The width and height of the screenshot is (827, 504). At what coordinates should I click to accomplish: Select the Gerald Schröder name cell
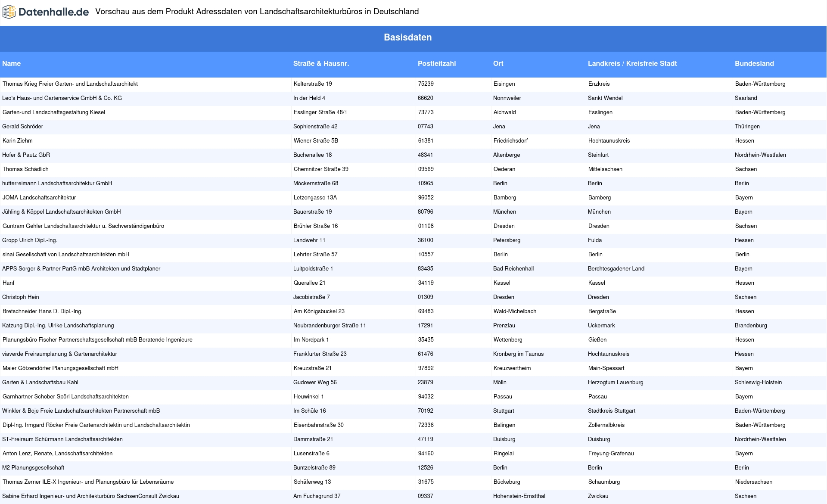click(x=22, y=127)
